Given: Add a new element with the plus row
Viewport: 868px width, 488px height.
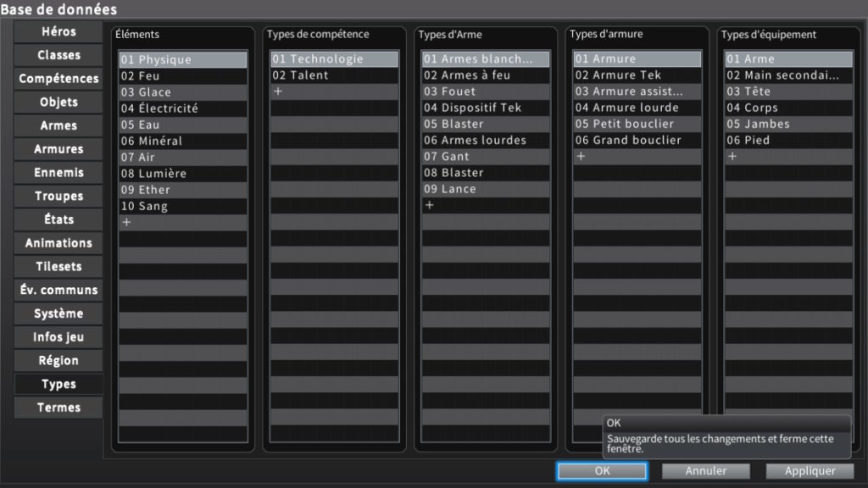Looking at the screenshot, I should (183, 223).
